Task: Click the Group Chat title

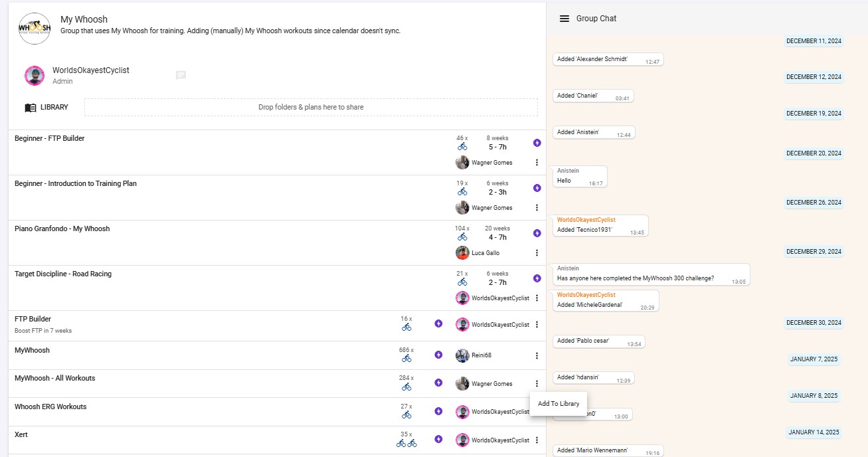Action: [596, 19]
